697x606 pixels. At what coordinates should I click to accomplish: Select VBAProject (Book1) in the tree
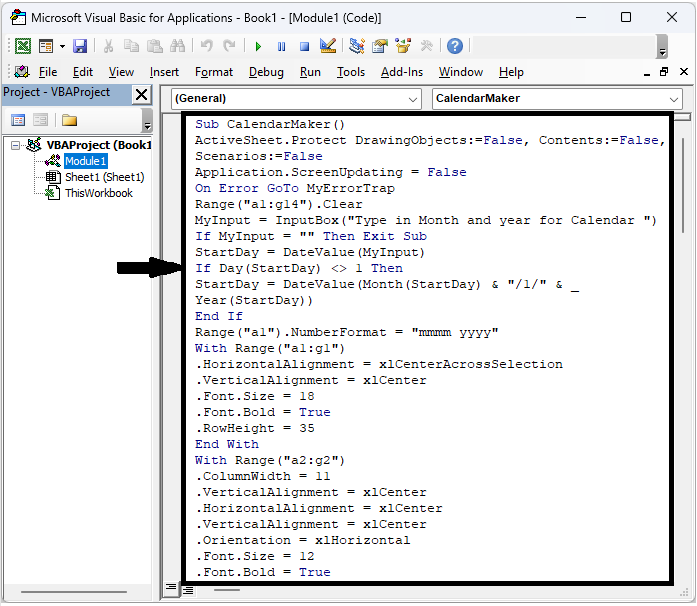point(99,145)
